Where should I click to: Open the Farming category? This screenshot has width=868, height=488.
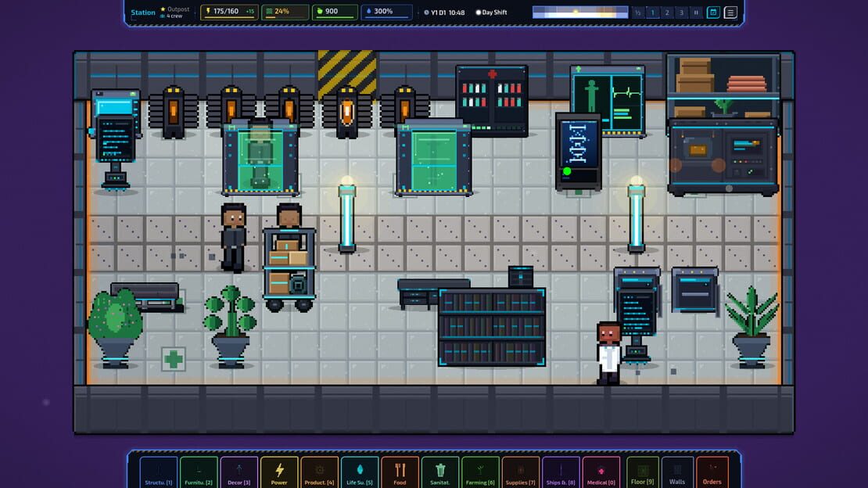tap(480, 472)
